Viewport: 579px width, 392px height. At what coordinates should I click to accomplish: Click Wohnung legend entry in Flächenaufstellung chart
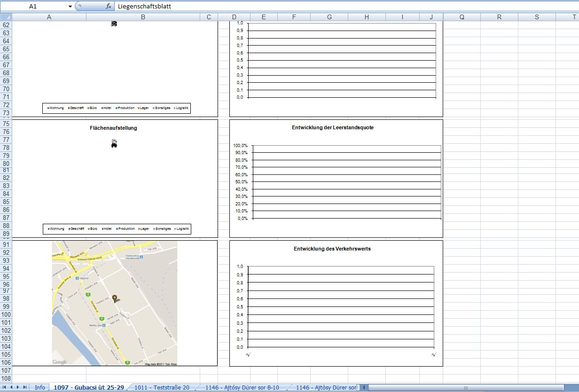(56, 229)
